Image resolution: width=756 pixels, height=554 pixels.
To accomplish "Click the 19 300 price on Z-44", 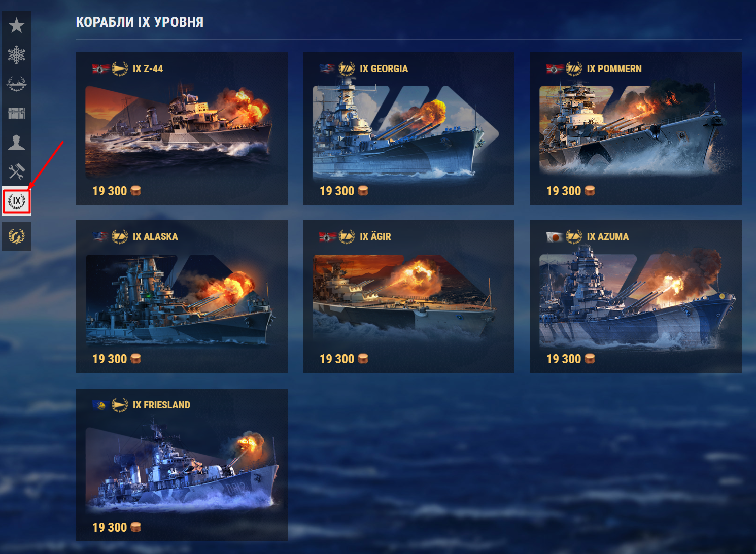I will [x=110, y=191].
